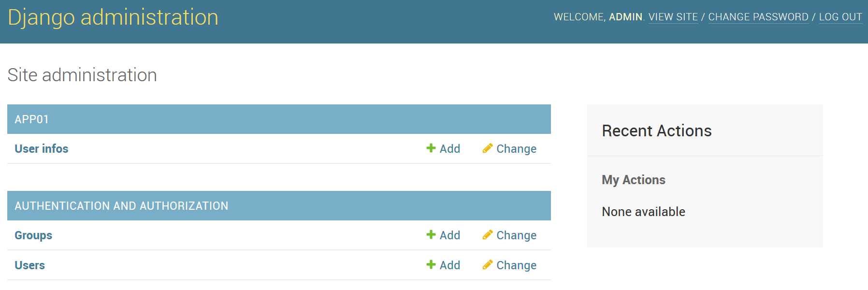Select Change text in the Groups row

point(516,235)
